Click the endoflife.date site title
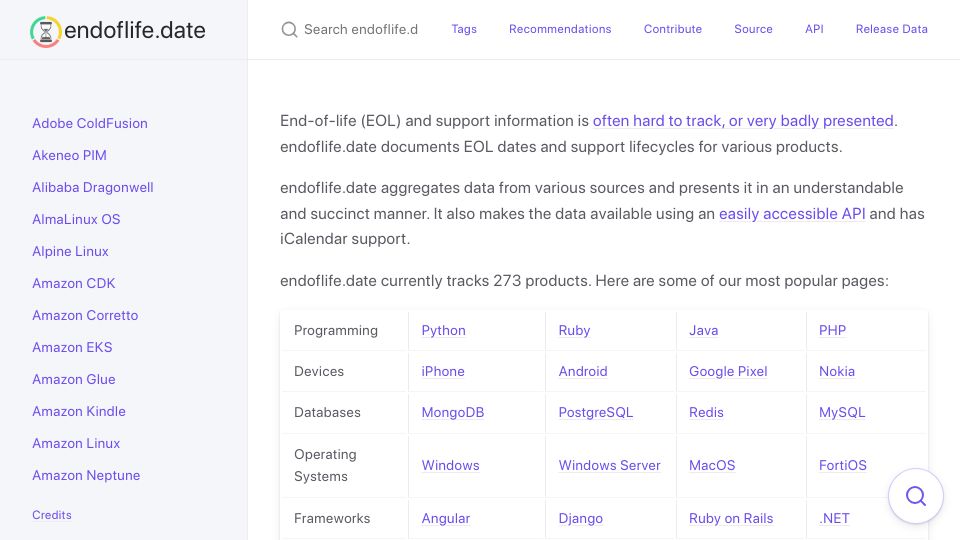This screenshot has height=540, width=960. coord(135,30)
